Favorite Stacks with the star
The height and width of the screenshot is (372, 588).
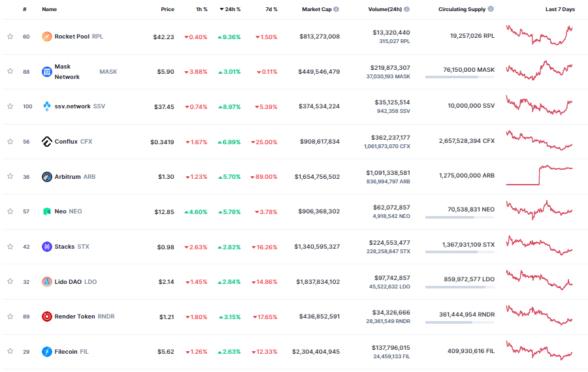click(10, 247)
